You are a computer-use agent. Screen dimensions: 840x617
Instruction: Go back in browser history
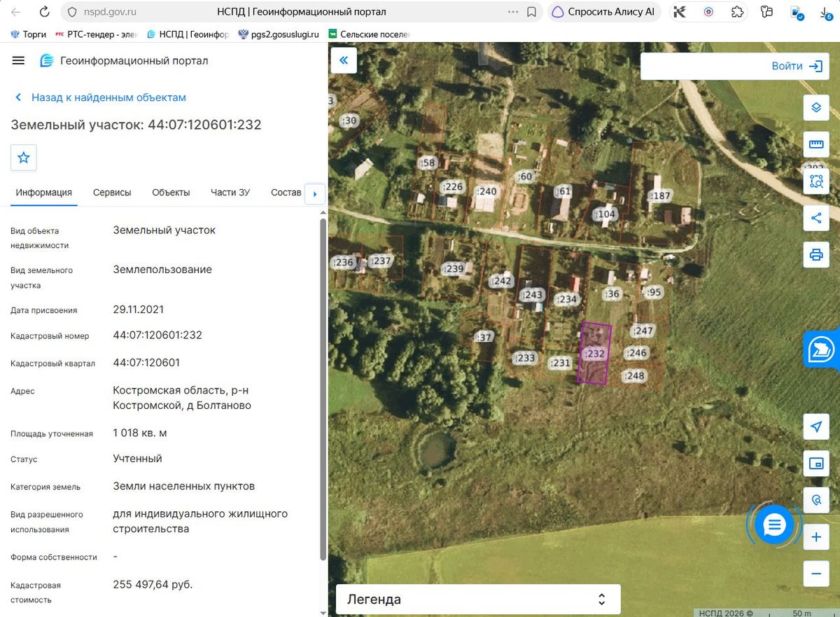(x=16, y=12)
